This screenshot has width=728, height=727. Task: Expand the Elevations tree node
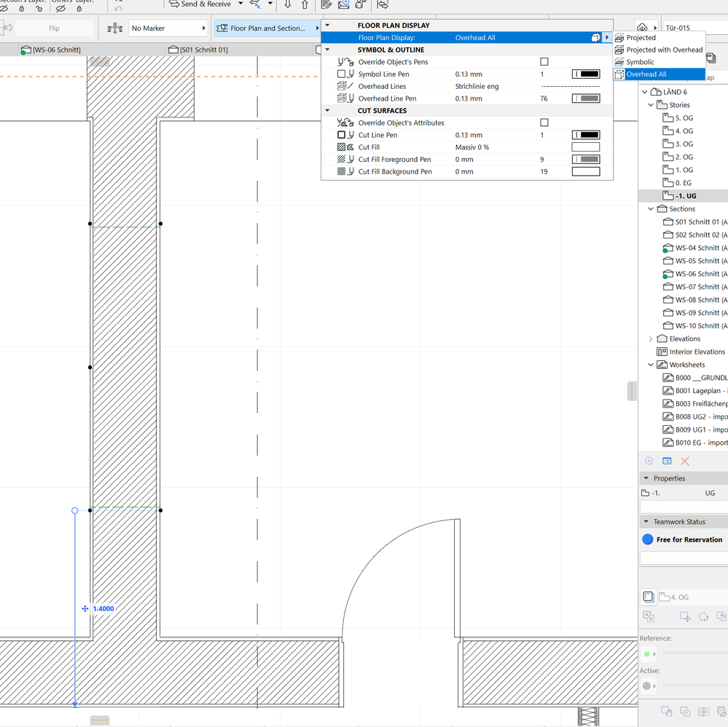[x=651, y=338]
